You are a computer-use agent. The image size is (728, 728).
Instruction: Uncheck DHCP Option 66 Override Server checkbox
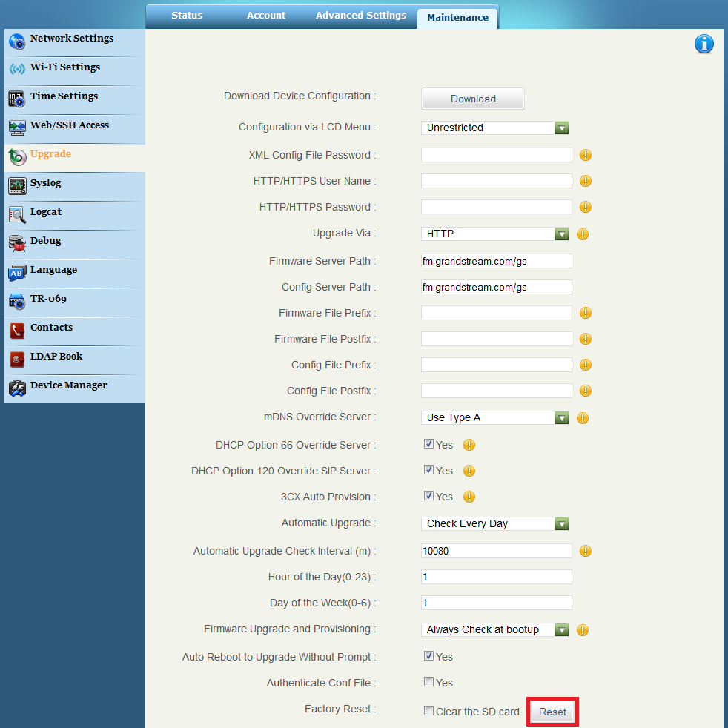pos(428,444)
